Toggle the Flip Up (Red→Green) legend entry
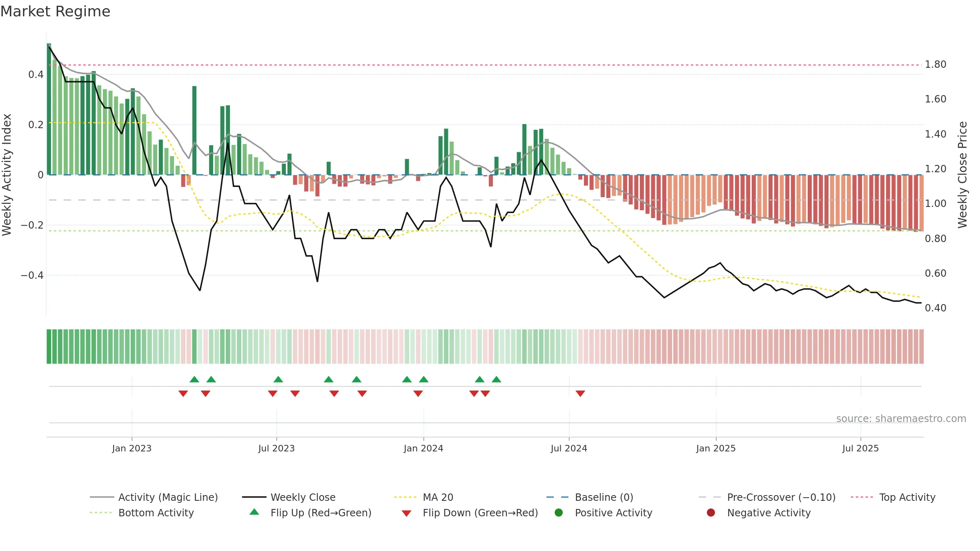Viewport: 980px width, 551px height. point(310,513)
